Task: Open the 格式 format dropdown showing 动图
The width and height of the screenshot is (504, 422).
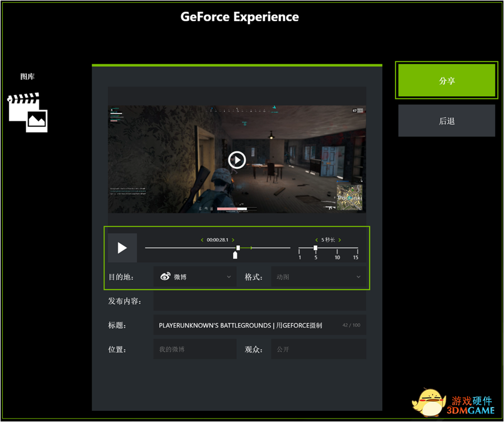Action: [318, 277]
